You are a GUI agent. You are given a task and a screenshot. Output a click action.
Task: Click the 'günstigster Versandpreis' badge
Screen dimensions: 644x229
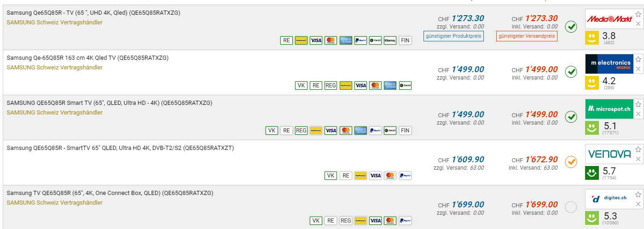click(x=527, y=36)
